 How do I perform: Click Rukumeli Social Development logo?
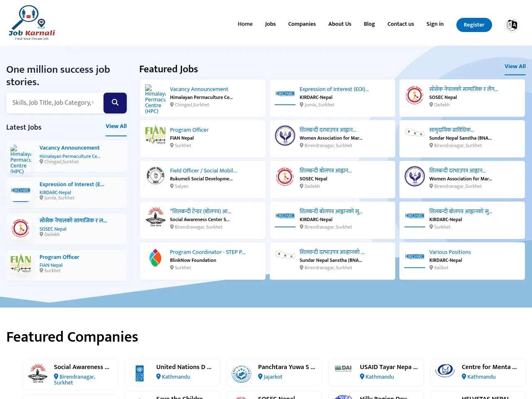point(155,175)
